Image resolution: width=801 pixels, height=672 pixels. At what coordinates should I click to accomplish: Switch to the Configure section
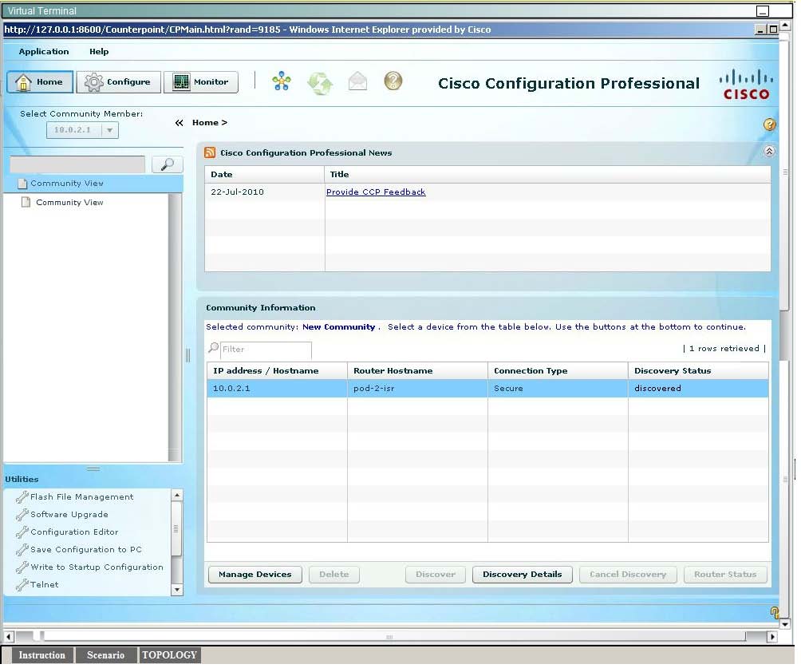pyautogui.click(x=119, y=81)
